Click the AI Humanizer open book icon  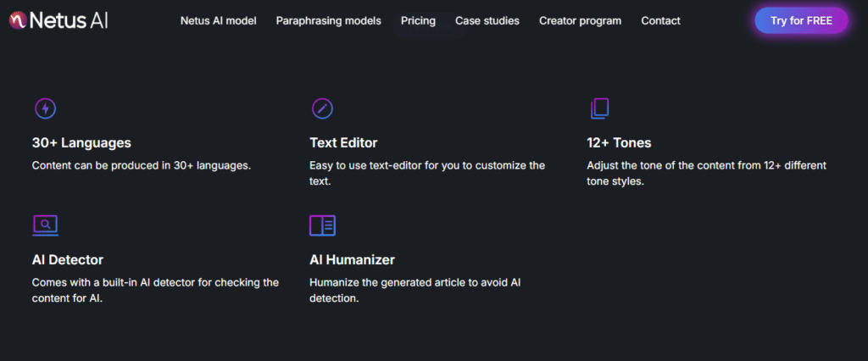[322, 225]
